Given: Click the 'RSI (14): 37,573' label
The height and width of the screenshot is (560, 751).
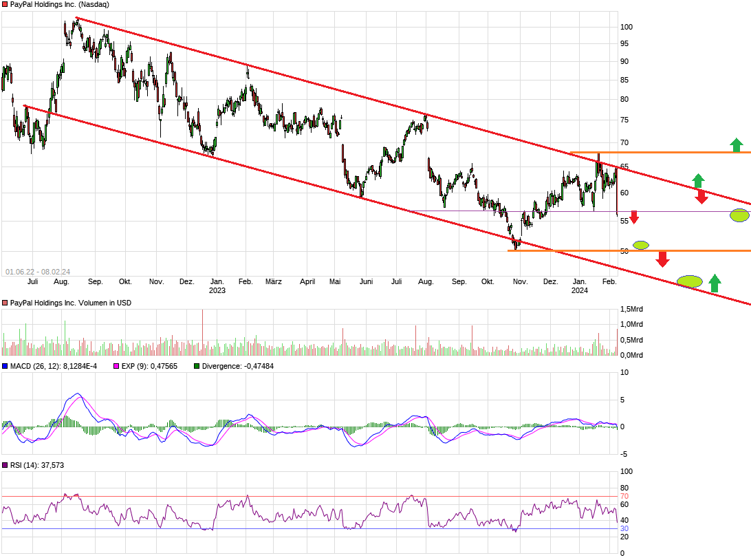Looking at the screenshot, I should (x=37, y=466).
